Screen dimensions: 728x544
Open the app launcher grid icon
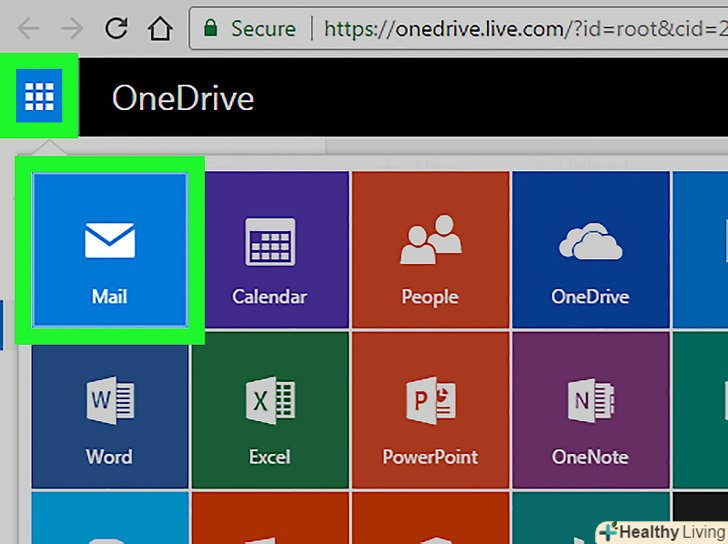tap(39, 97)
